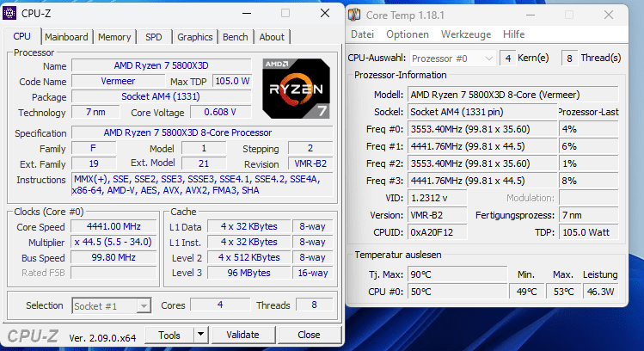Click the Freq #1 value in Core Temp
644x351 pixels.
tap(482, 147)
